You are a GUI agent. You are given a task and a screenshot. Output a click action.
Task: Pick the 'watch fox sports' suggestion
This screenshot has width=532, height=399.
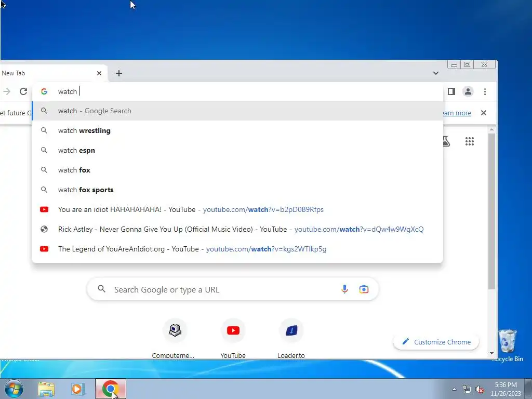pyautogui.click(x=237, y=190)
